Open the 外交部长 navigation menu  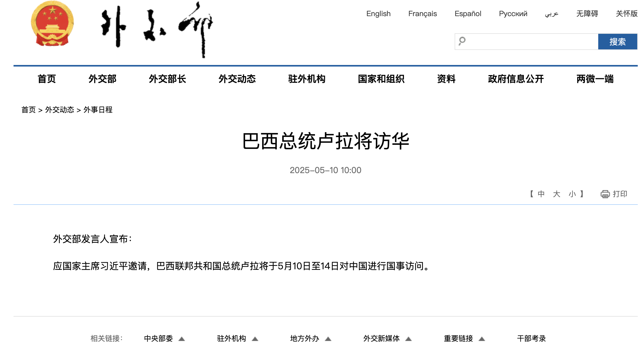pyautogui.click(x=167, y=79)
